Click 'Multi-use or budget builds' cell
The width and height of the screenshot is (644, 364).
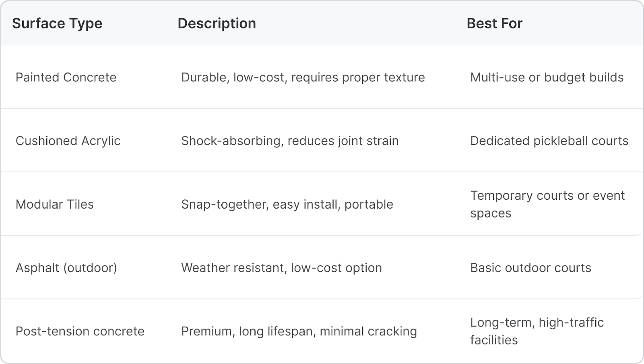547,77
